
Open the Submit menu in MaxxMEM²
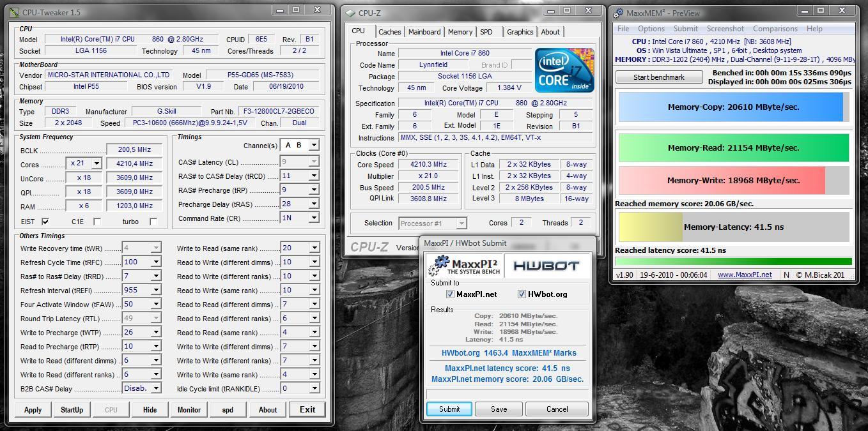pyautogui.click(x=685, y=29)
